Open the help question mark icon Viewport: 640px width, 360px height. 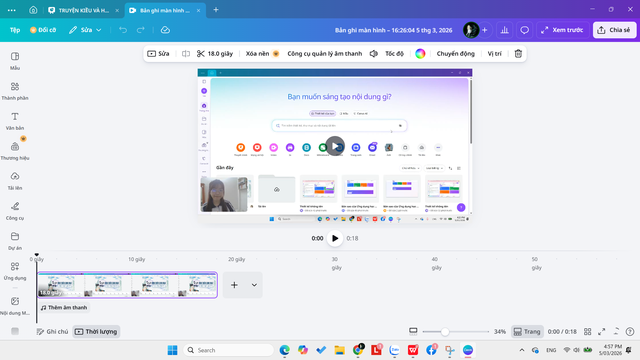[630, 331]
